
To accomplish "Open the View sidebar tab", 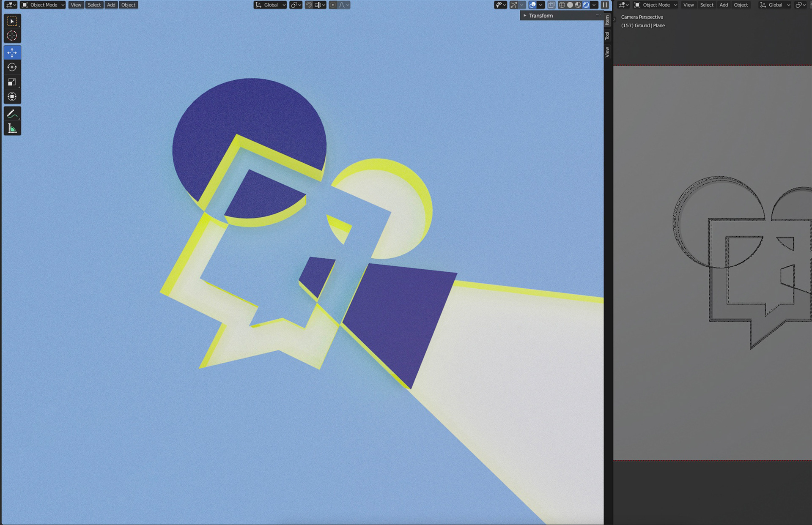I will click(x=607, y=52).
